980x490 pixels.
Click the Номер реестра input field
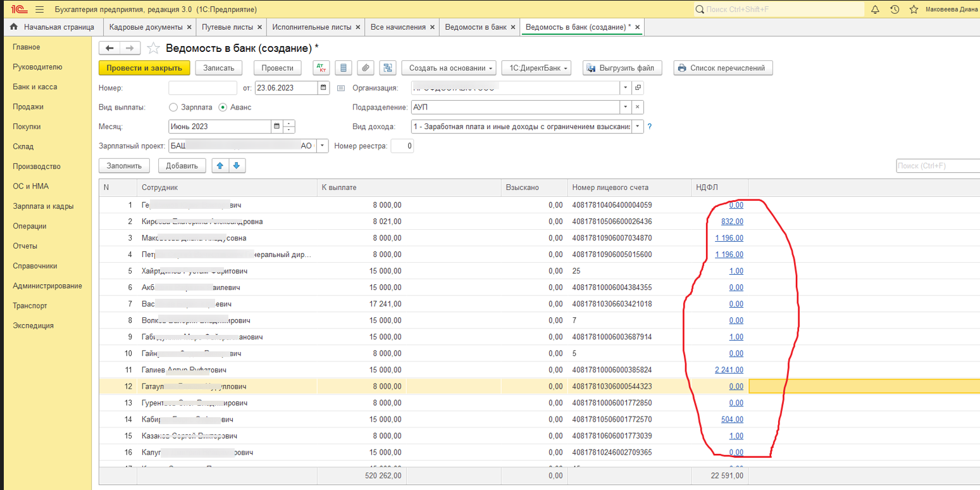(402, 146)
